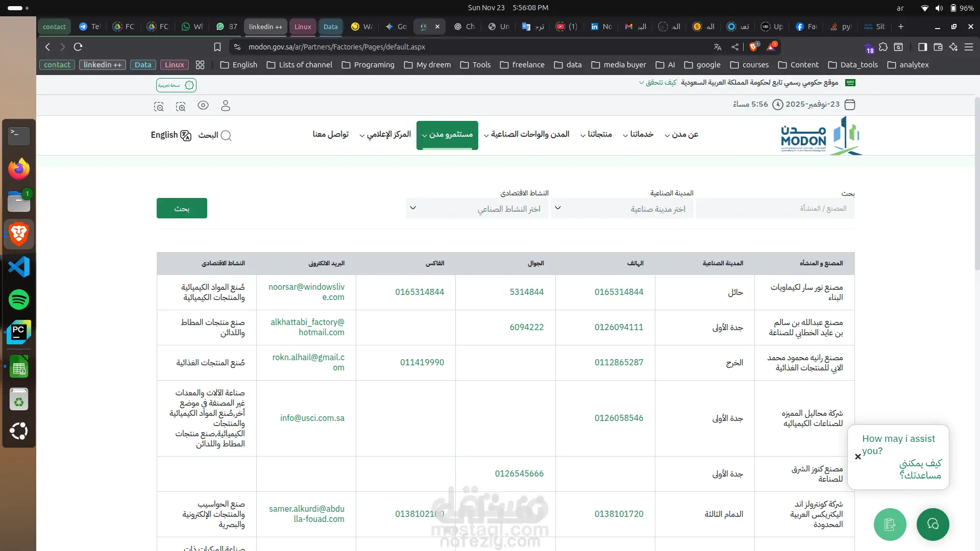Screen dimensions: 980x551
Task: Expand the المركز الإعلامي menu
Action: [x=385, y=134]
